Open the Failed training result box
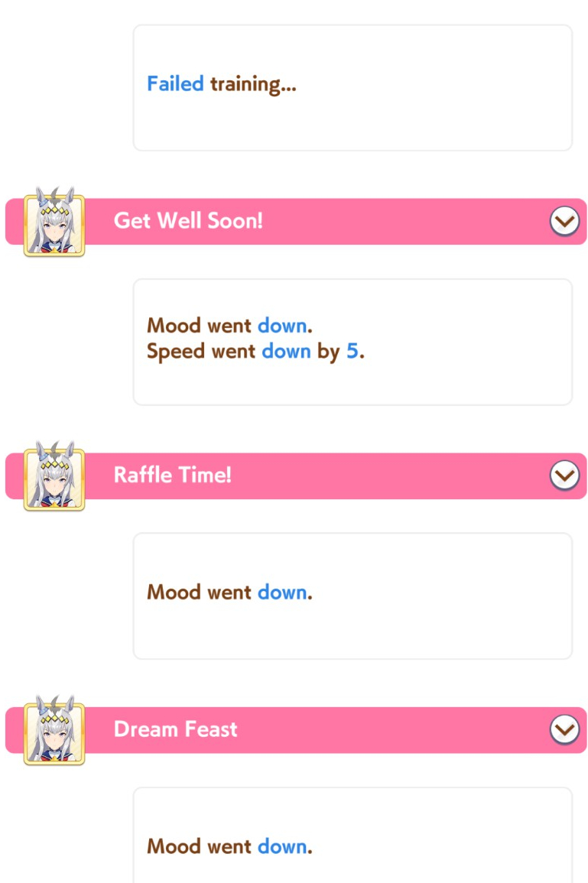 point(352,88)
